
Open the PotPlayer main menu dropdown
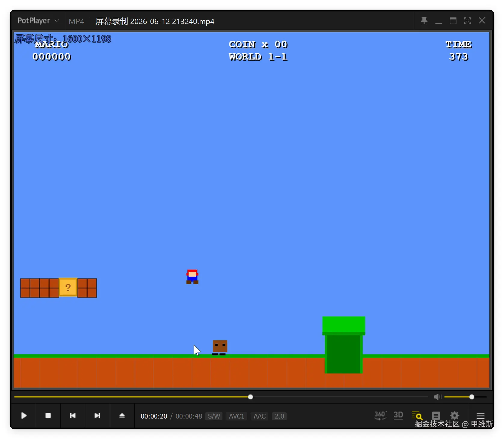pyautogui.click(x=38, y=21)
